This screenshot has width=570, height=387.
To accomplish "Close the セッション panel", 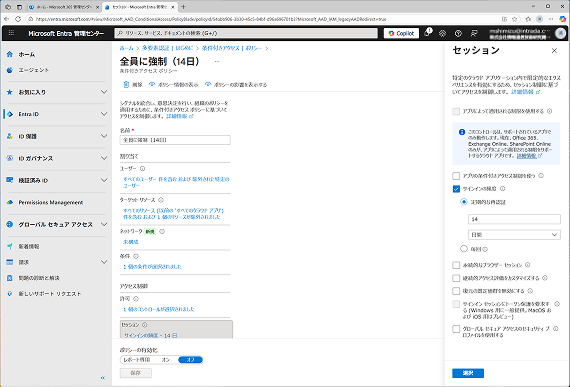I will point(554,51).
